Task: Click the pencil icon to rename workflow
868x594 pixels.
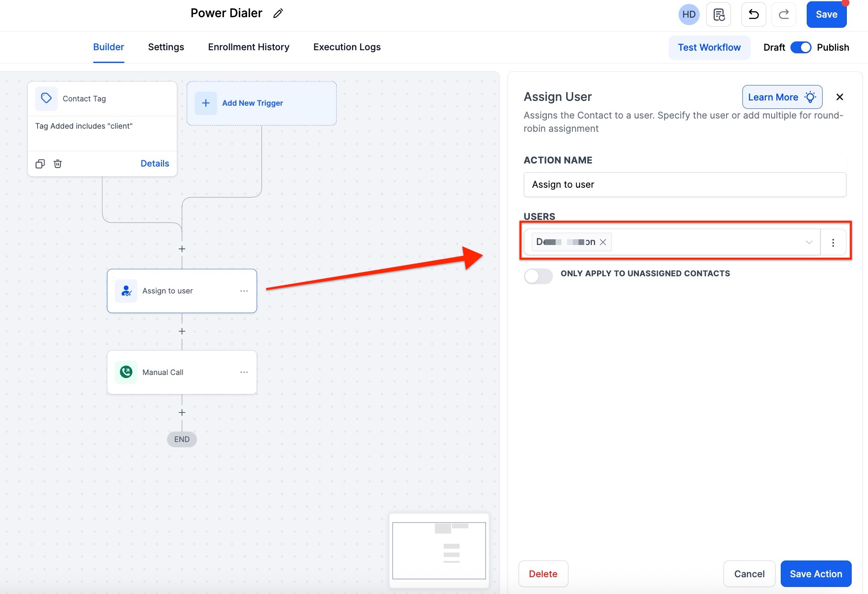Action: tap(278, 14)
